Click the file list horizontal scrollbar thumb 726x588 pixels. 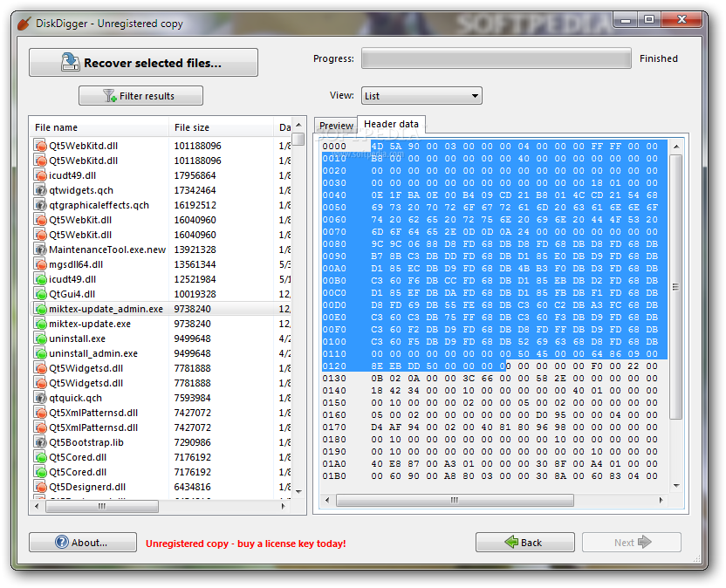(102, 507)
